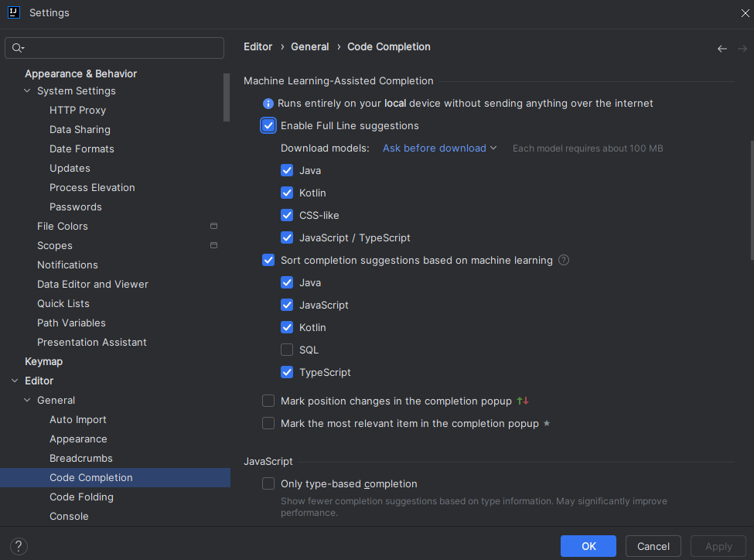Screen dimensions: 754x560
Task: Disable Enable Full Line suggestions
Action: click(x=268, y=125)
